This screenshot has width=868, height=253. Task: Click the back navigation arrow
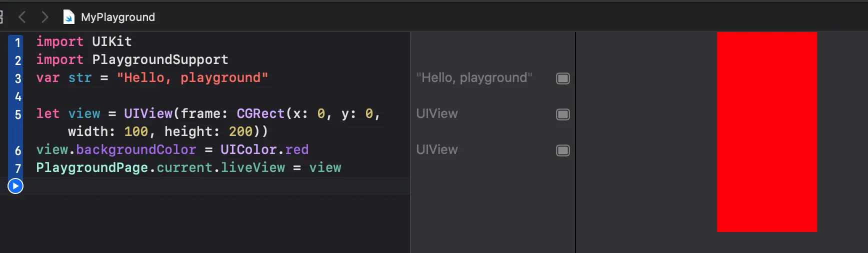click(22, 17)
